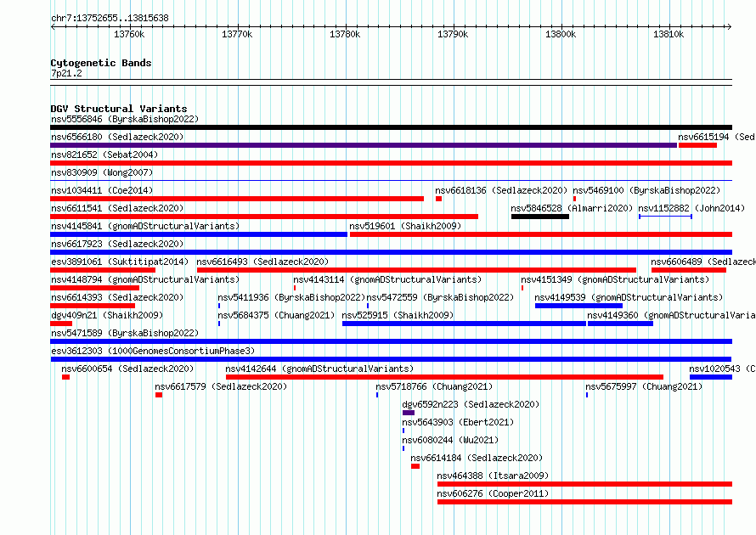Image resolution: width=756 pixels, height=535 pixels.
Task: Click the nsv4149539 gnomAD variant label
Action: 629,297
